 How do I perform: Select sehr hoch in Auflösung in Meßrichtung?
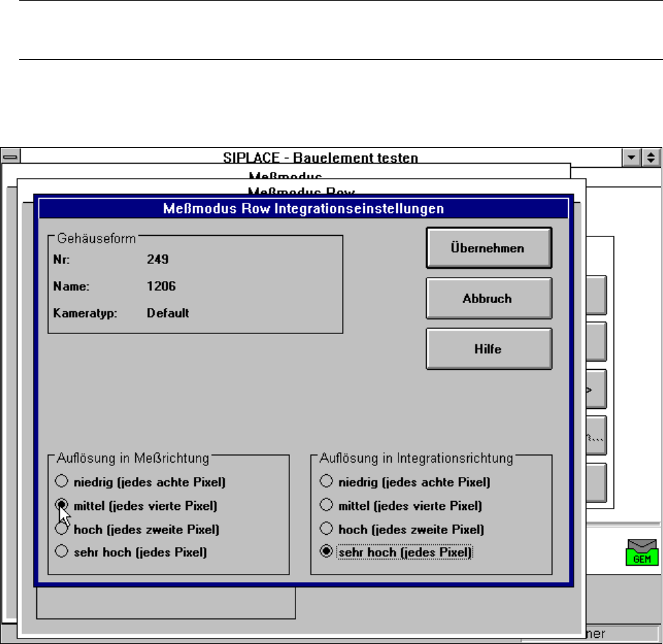pos(131,552)
